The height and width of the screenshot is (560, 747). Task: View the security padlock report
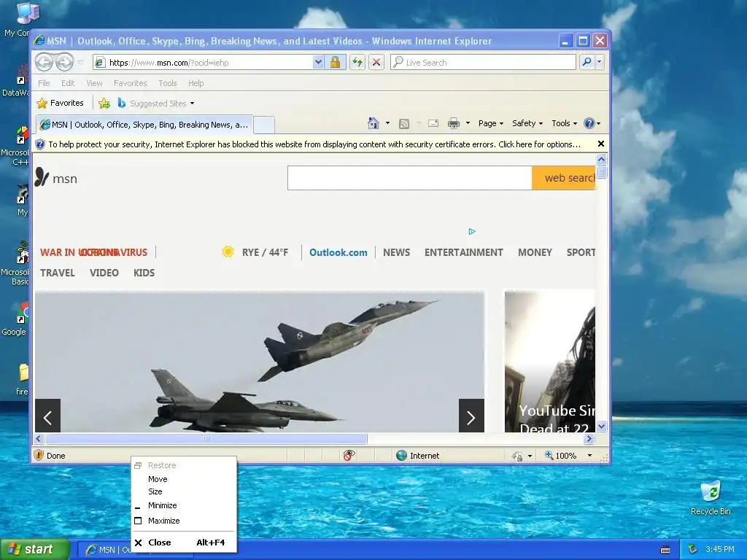[x=335, y=63]
